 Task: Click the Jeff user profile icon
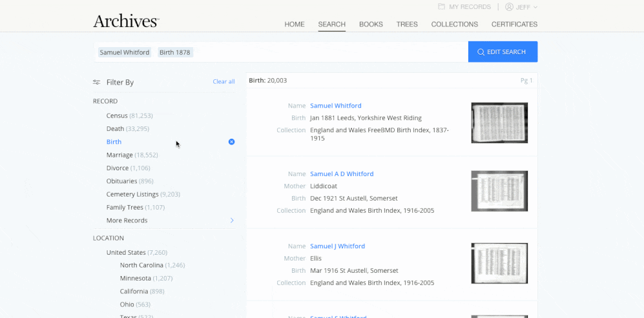(x=509, y=6)
